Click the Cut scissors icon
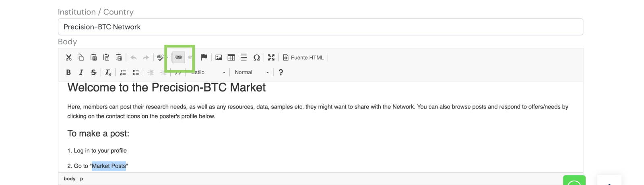This screenshot has width=644, height=185. coord(68,58)
